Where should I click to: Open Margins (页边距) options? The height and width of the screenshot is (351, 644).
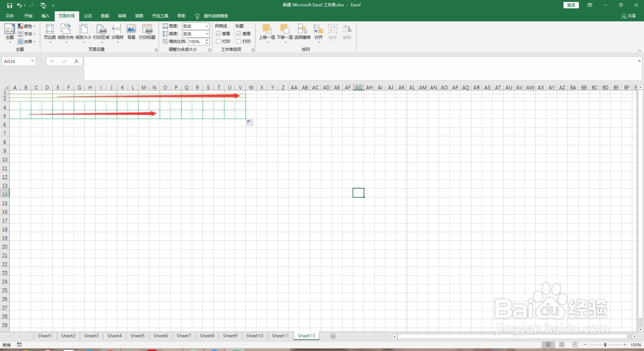50,33
